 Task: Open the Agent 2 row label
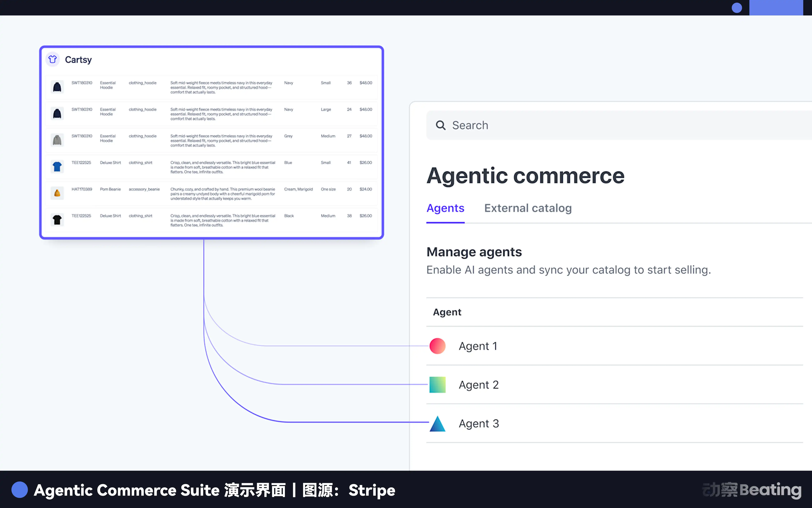tap(478, 385)
